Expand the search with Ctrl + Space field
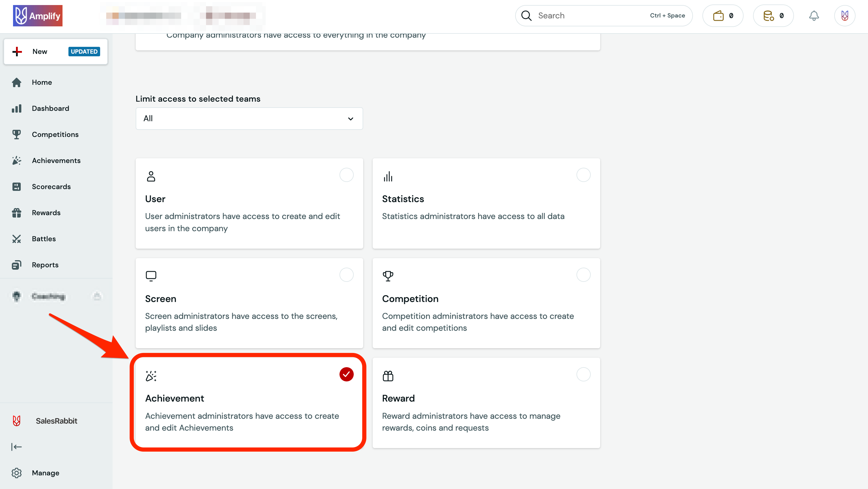This screenshot has width=868, height=489. [x=603, y=15]
